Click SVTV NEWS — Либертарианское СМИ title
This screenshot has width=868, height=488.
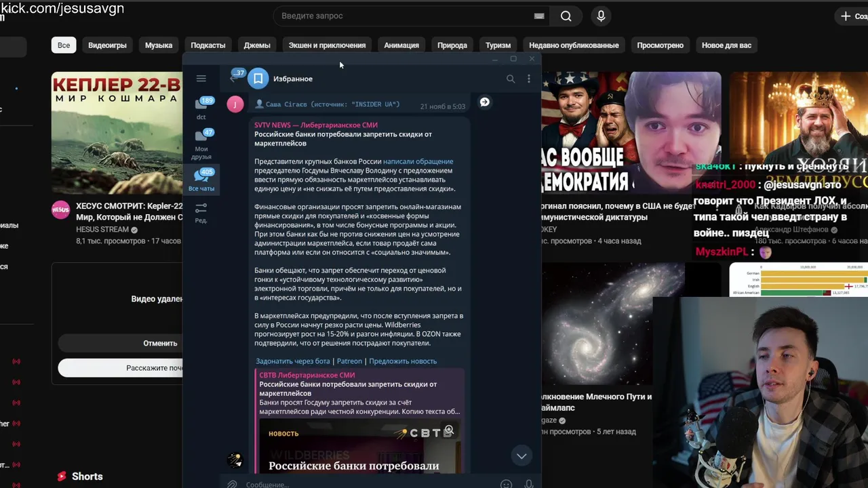[316, 125]
